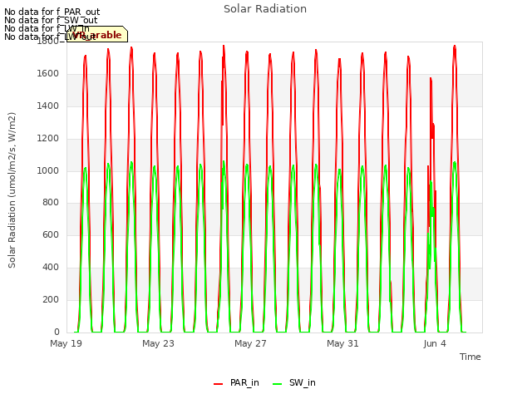The height and width of the screenshot is (399, 532).
Task: Click the last red PAR_in peak after Jun 4
Action: pyautogui.click(x=455, y=47)
